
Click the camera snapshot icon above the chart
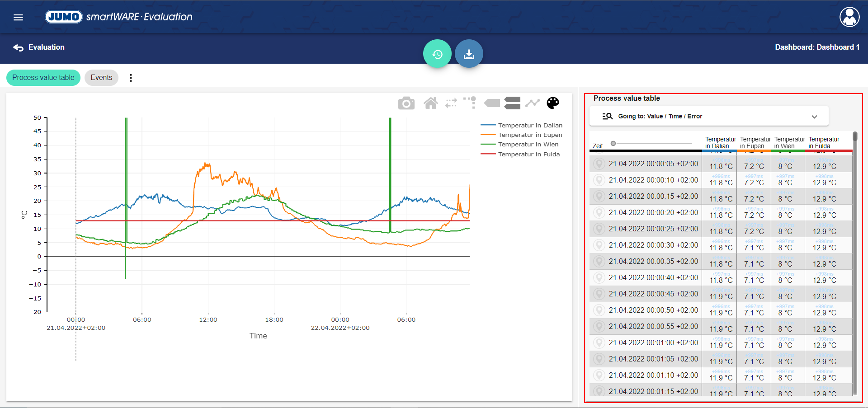[406, 103]
